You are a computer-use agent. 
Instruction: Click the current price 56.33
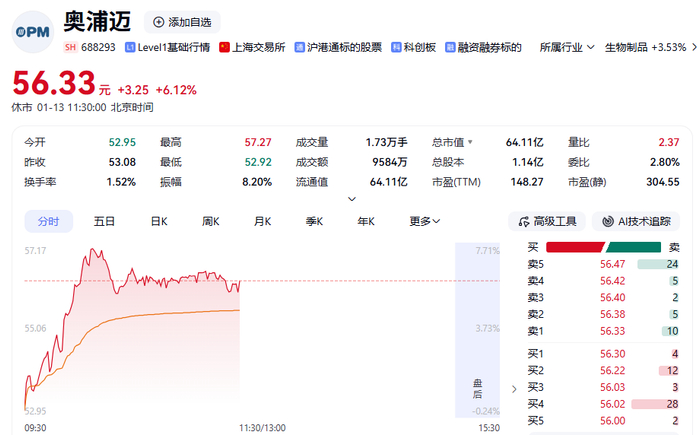click(x=54, y=83)
